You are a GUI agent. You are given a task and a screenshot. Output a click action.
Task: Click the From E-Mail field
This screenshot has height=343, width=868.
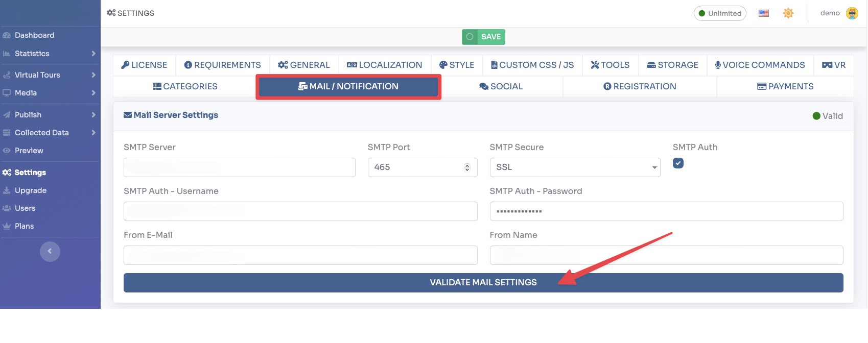tap(300, 255)
